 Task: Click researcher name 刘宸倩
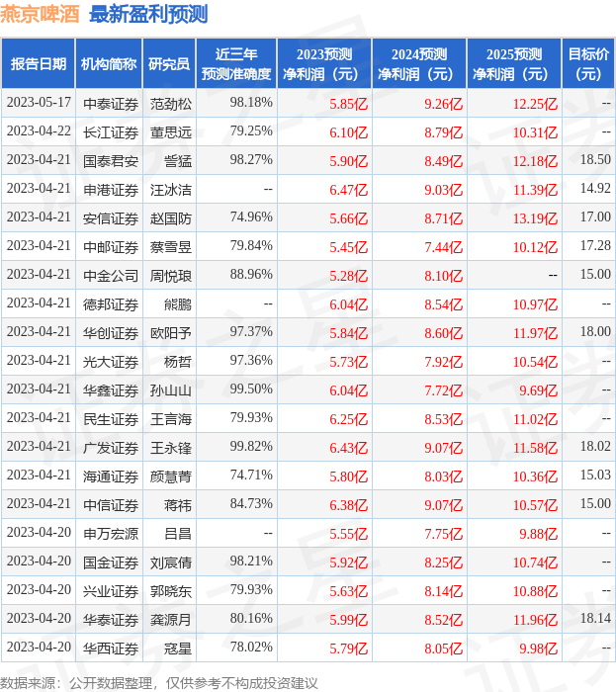tap(171, 562)
